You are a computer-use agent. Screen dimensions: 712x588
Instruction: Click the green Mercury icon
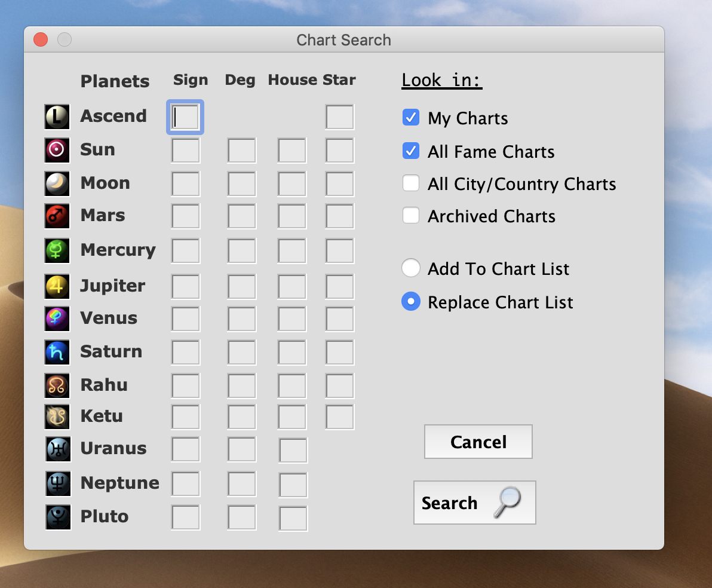57,250
